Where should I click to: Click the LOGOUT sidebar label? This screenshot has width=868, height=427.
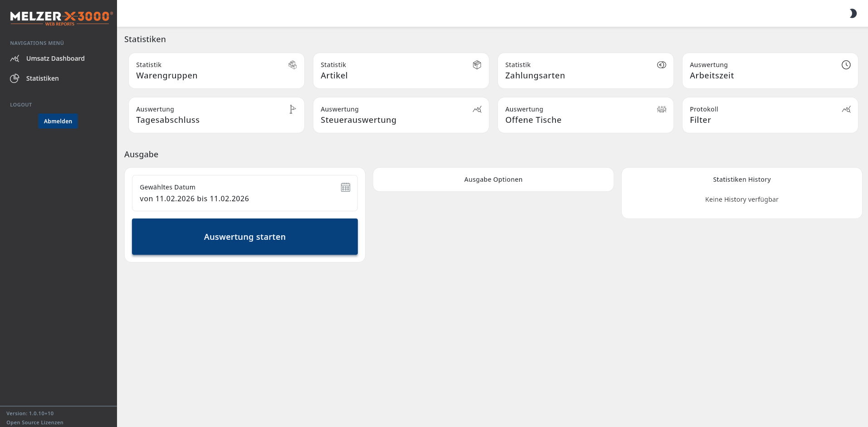tap(21, 105)
